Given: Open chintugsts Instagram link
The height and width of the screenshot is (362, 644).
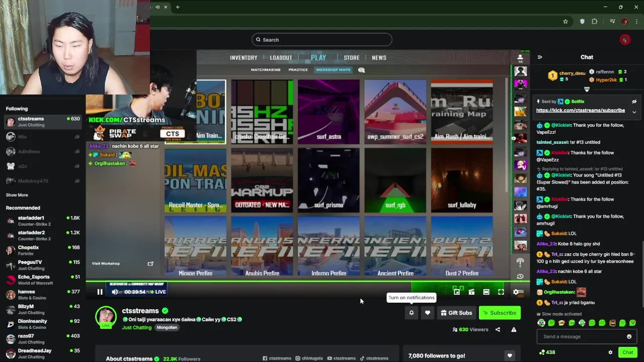Looking at the screenshot, I should point(309,358).
